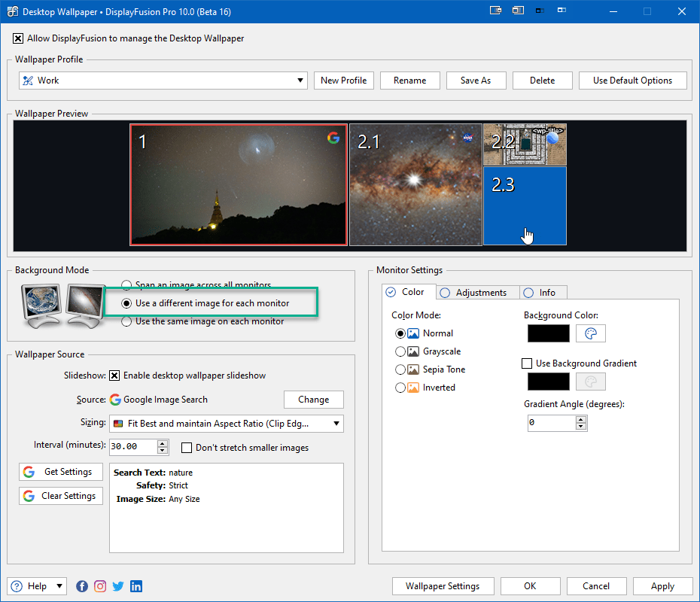700x602 pixels.
Task: Click the Twitter icon near Help
Action: pyautogui.click(x=118, y=586)
